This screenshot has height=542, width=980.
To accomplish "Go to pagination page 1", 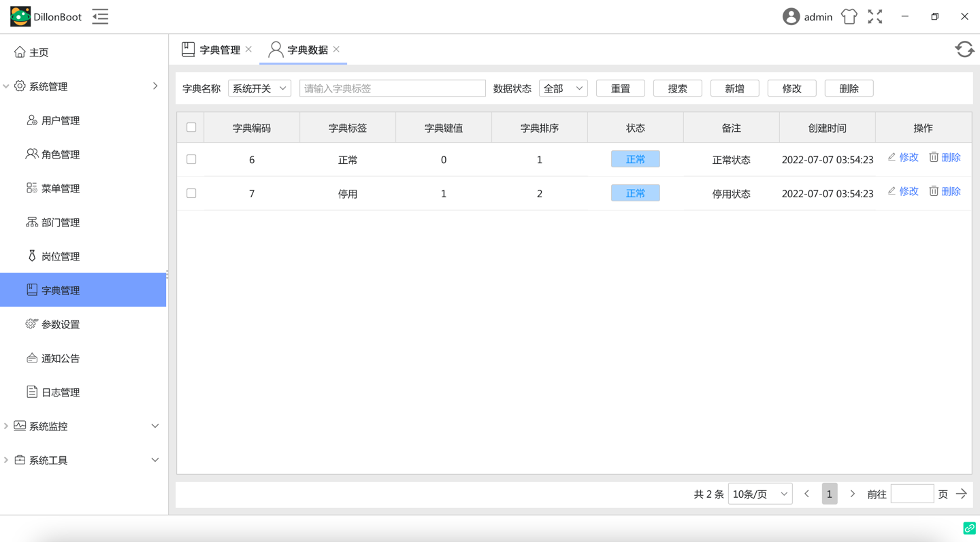I will coord(830,494).
